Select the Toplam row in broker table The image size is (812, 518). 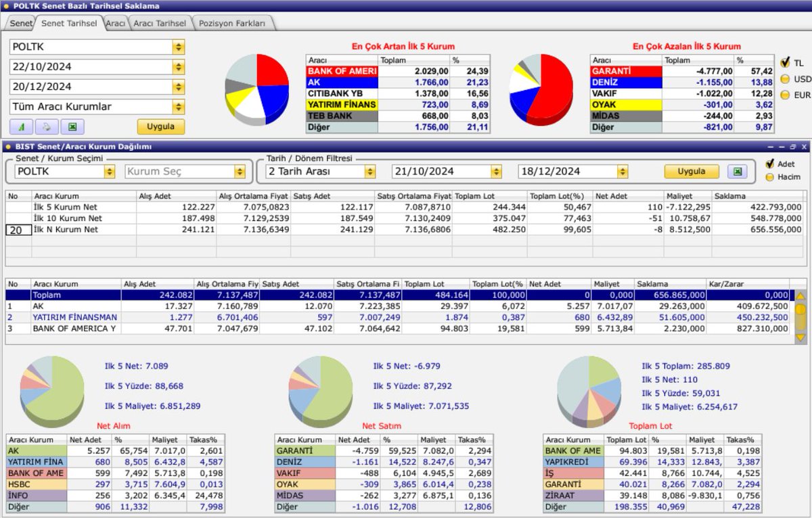tap(398, 296)
